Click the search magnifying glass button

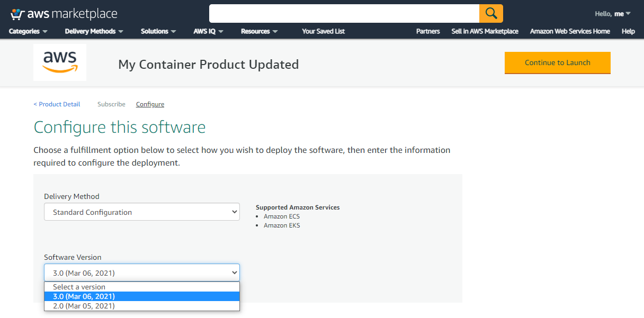tap(491, 13)
